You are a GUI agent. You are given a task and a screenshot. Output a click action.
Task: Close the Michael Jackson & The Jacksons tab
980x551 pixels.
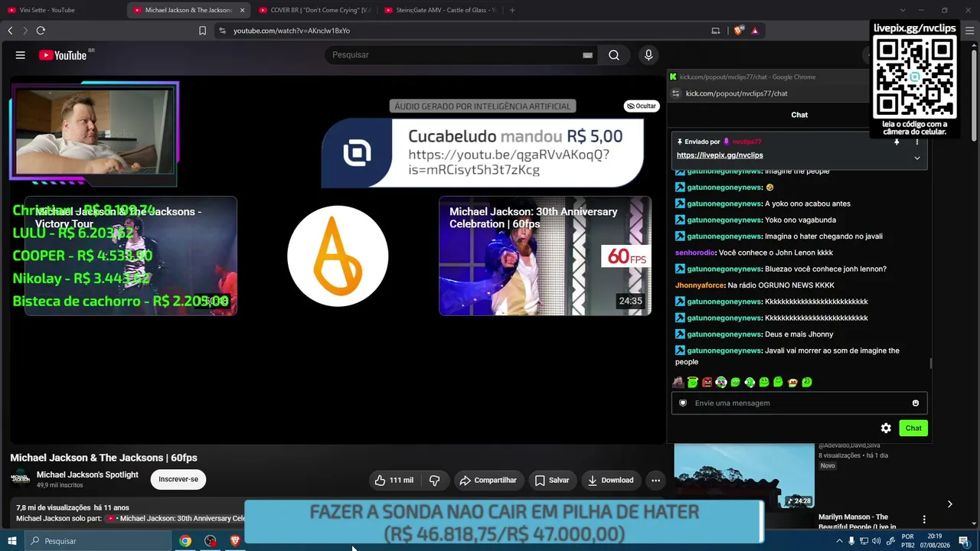[x=243, y=10]
